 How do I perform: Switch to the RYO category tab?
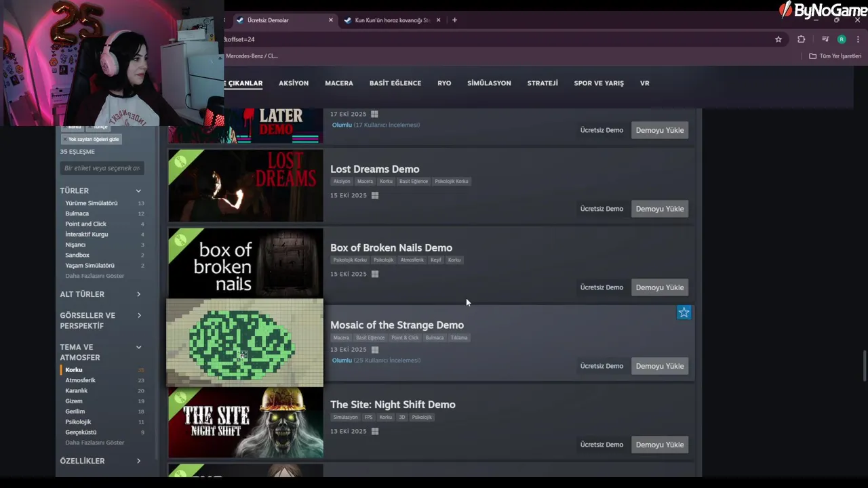[x=444, y=83]
